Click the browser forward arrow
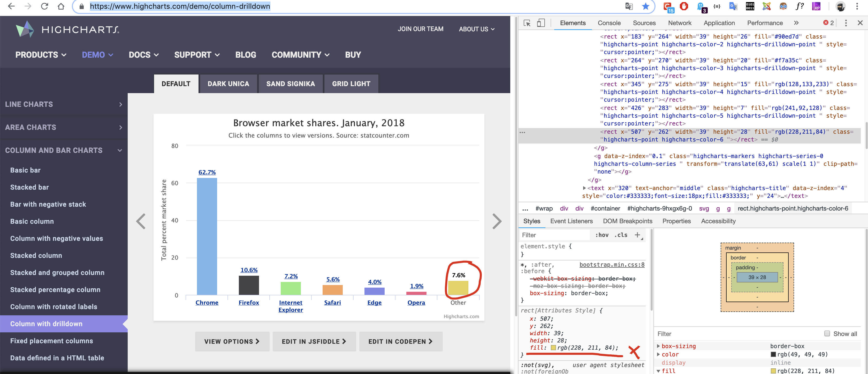The height and width of the screenshot is (374, 868). (28, 6)
